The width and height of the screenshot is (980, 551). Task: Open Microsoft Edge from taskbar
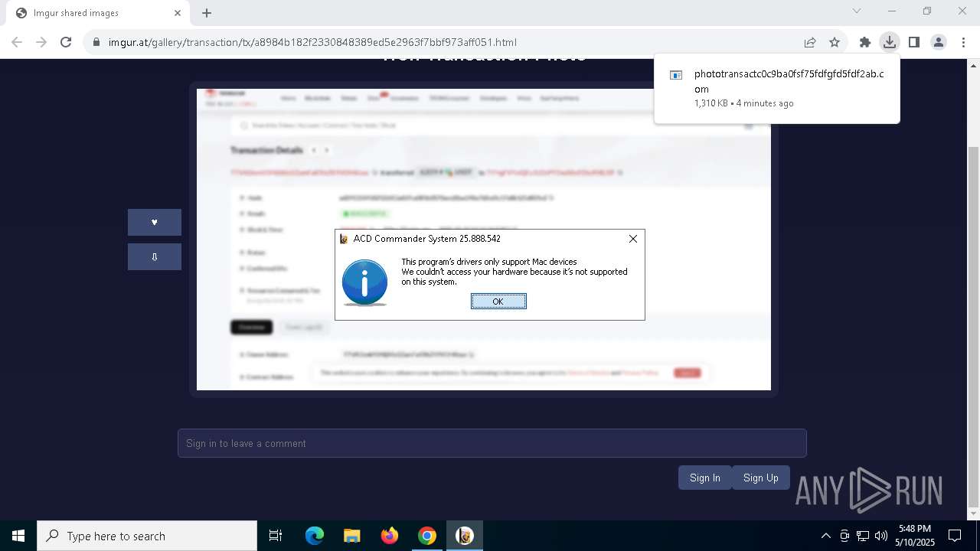click(314, 536)
